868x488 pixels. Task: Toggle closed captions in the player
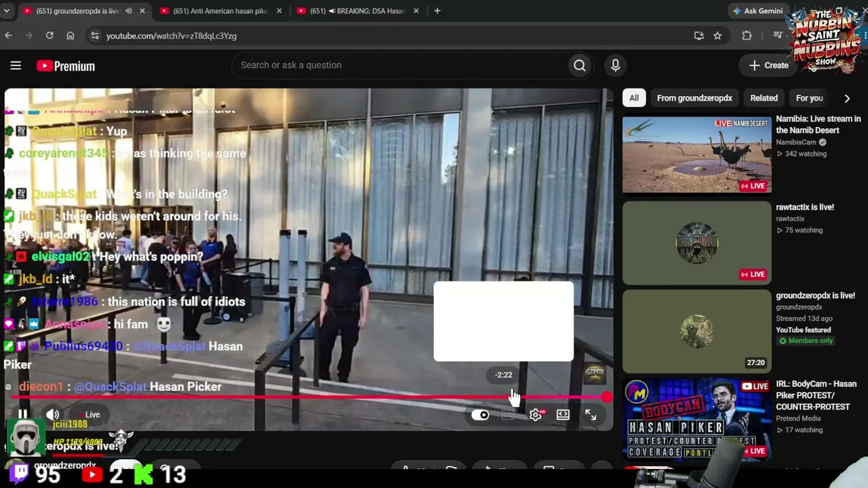click(x=508, y=415)
